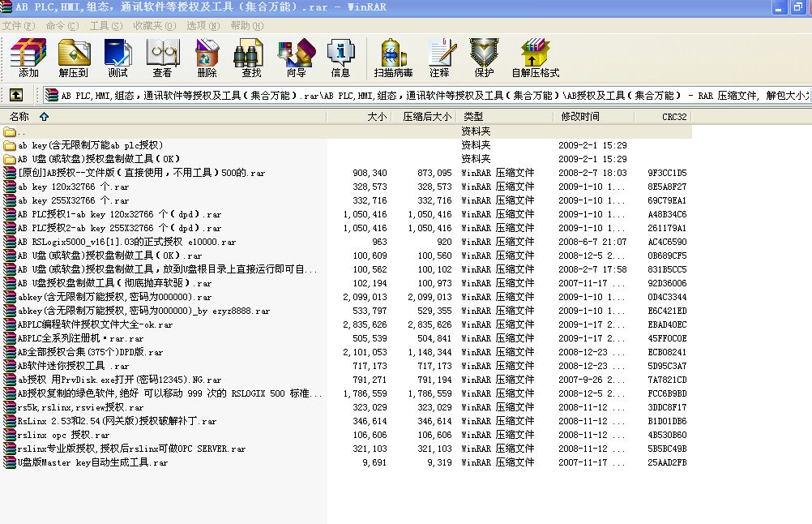Sort files by 修改时间 column header
This screenshot has width=812, height=524.
(580, 117)
